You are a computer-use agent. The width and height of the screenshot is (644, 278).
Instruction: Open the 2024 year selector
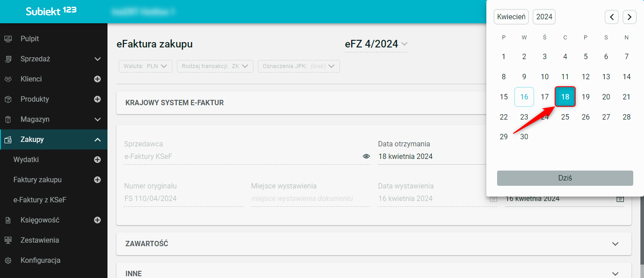pyautogui.click(x=544, y=17)
